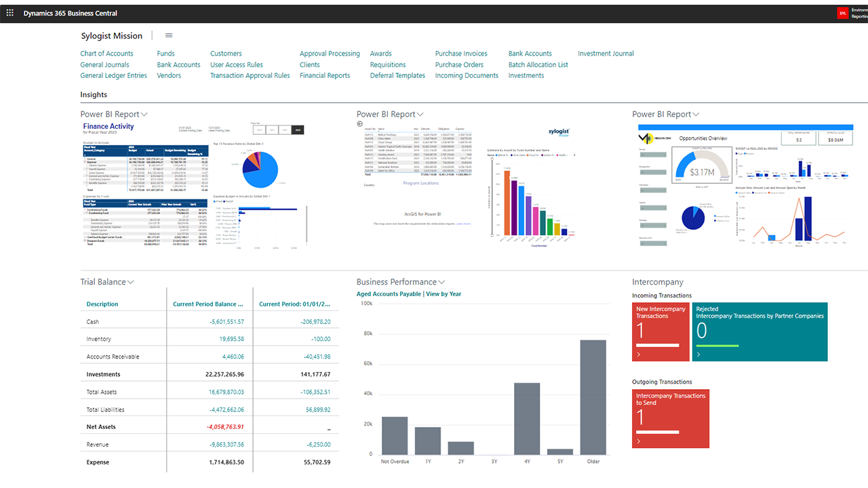Expand the middle Power BI Report dropdown
The image size is (868, 488).
[420, 114]
